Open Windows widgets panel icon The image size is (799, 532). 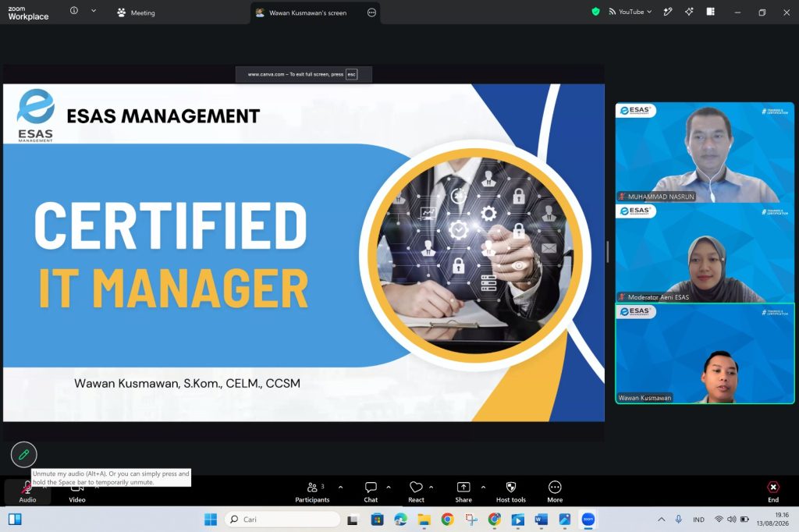[x=15, y=520]
